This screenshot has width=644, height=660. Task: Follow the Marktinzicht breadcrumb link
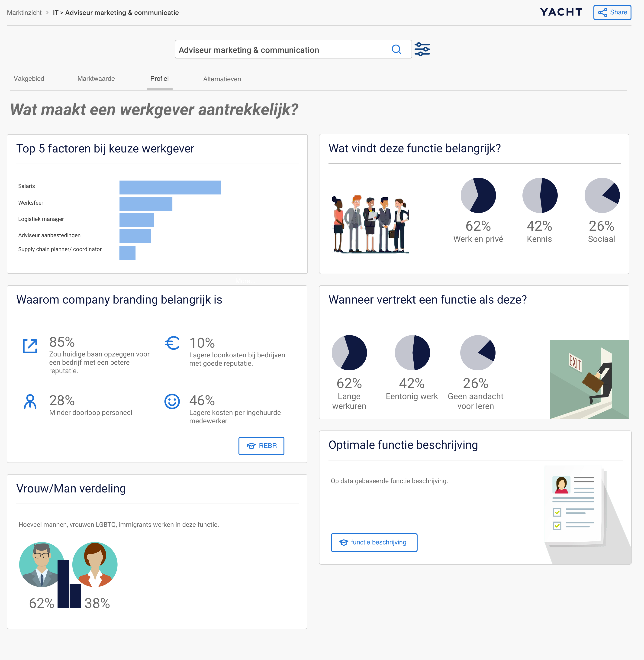(x=24, y=13)
